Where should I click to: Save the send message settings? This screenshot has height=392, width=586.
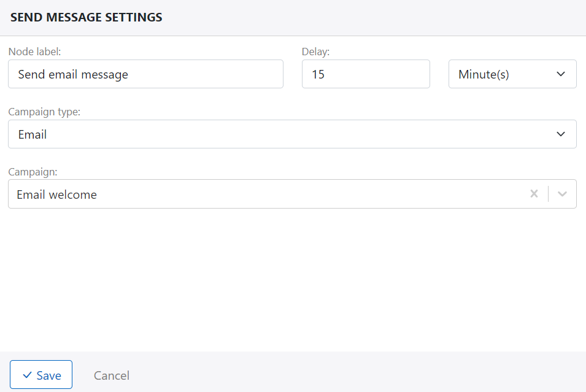coord(41,375)
